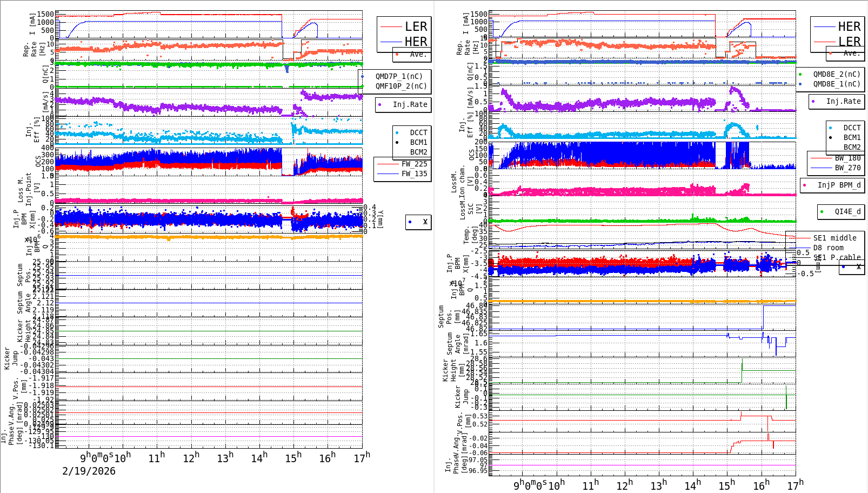Click the QMD8E_2(nC) legend entry
Viewport: 868px width, 493px height.
(x=837, y=74)
